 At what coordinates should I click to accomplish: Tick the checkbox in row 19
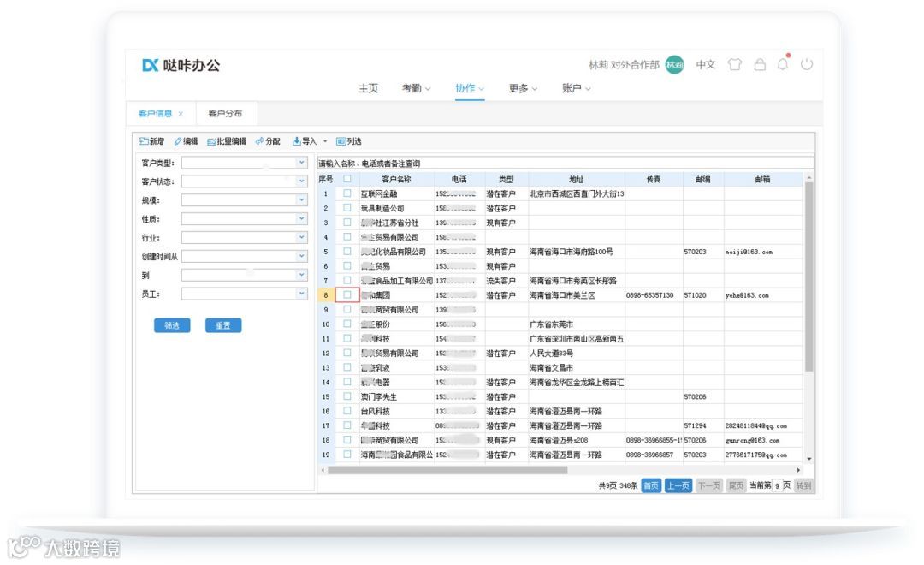click(x=347, y=454)
